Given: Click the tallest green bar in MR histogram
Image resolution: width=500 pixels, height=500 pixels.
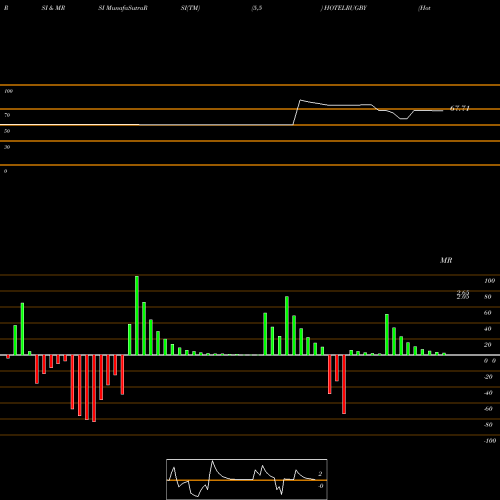Looking at the screenshot, I should pyautogui.click(x=137, y=315).
